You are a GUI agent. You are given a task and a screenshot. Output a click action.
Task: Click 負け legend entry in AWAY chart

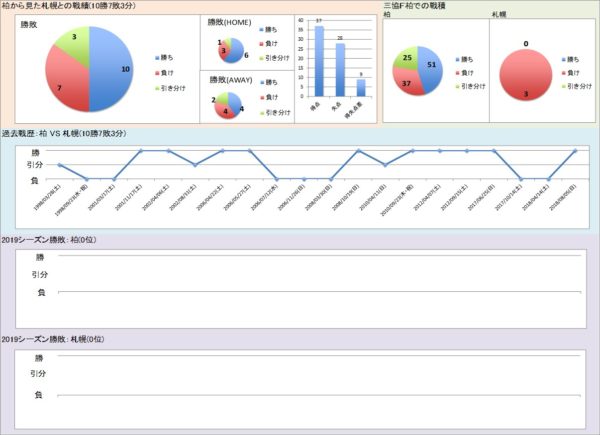[269, 98]
